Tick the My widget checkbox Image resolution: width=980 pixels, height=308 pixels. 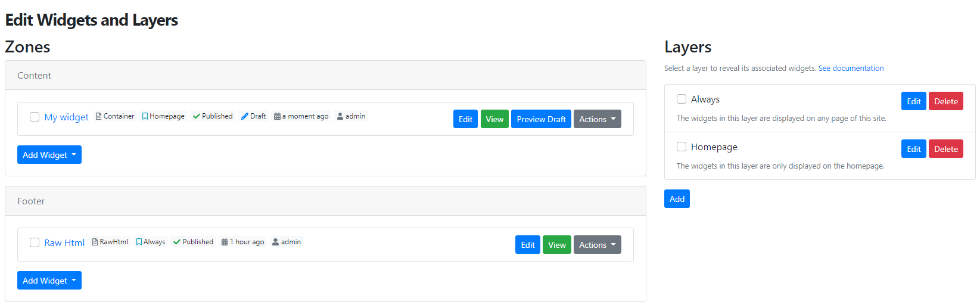click(35, 117)
